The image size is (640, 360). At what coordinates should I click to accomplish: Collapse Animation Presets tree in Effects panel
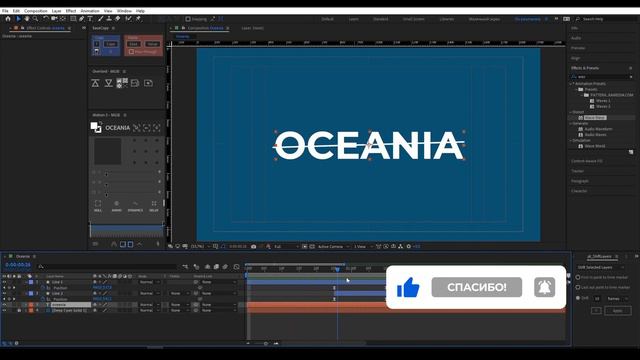click(x=571, y=84)
